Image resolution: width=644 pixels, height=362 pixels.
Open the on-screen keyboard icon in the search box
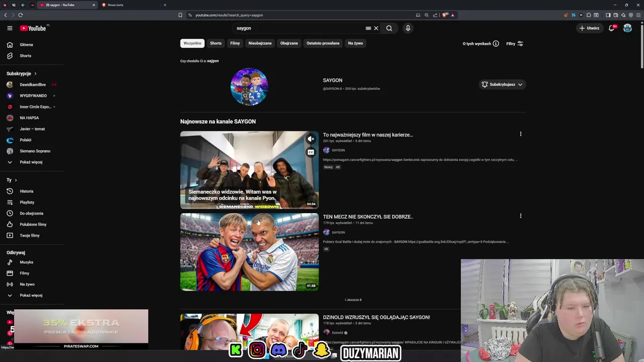[x=368, y=28]
